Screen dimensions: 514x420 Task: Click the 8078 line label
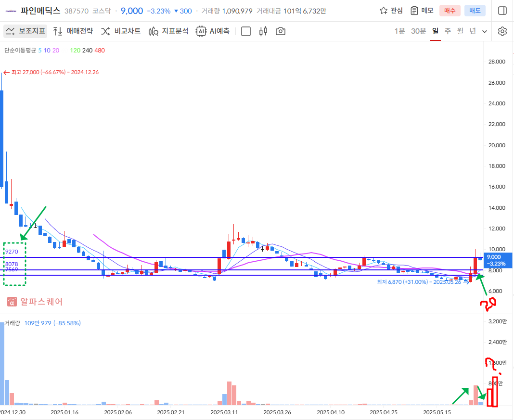point(12,264)
